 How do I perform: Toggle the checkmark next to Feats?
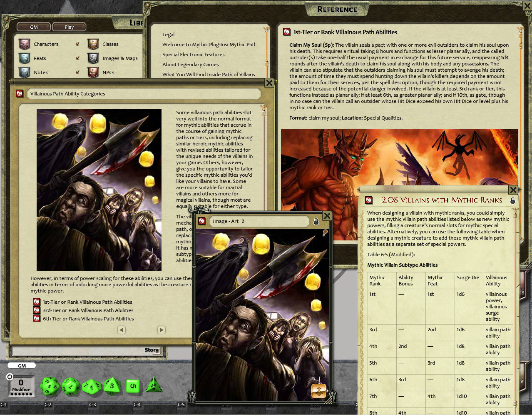tap(78, 58)
